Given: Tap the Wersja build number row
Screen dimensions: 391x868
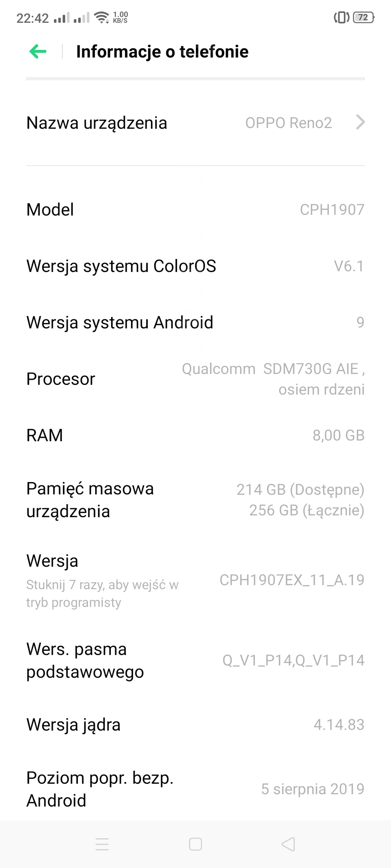Looking at the screenshot, I should tap(195, 580).
